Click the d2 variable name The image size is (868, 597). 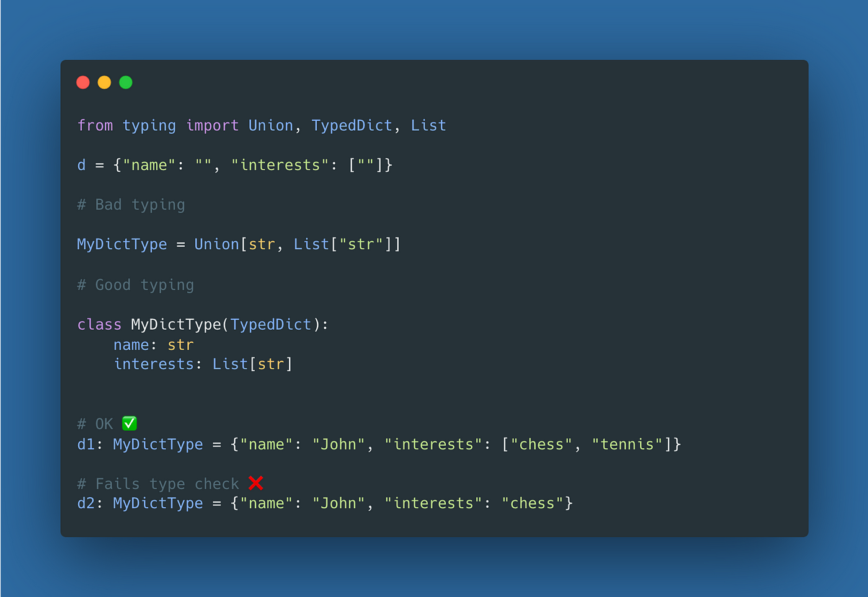pos(86,503)
